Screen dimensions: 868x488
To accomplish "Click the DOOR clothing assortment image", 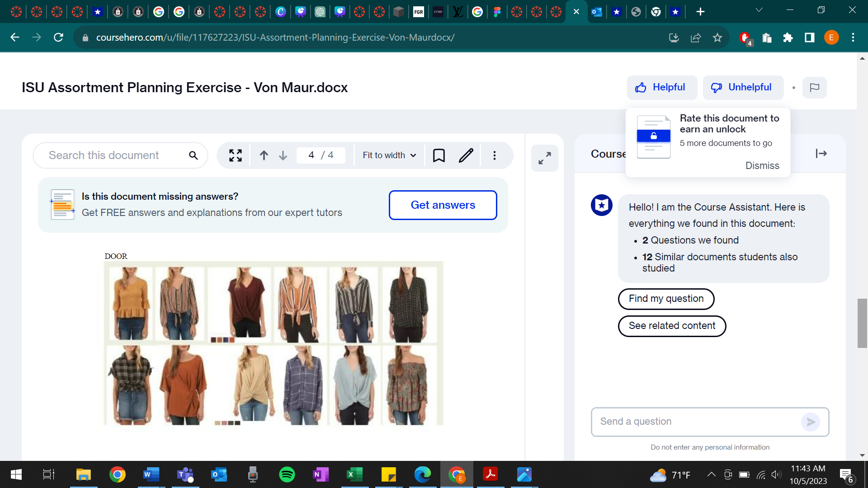I will (274, 343).
